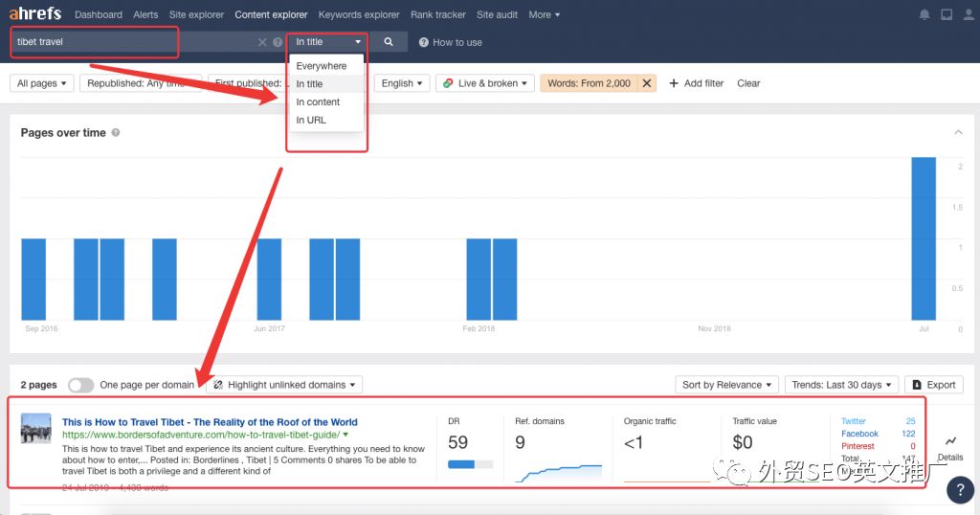
Task: Open the user account icon
Action: click(x=969, y=14)
